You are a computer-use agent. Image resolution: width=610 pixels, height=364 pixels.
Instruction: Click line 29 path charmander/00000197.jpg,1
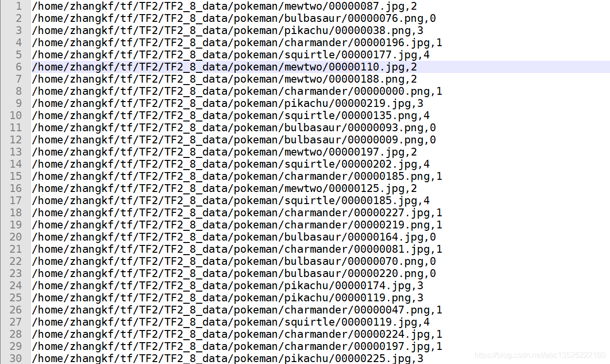click(x=237, y=347)
